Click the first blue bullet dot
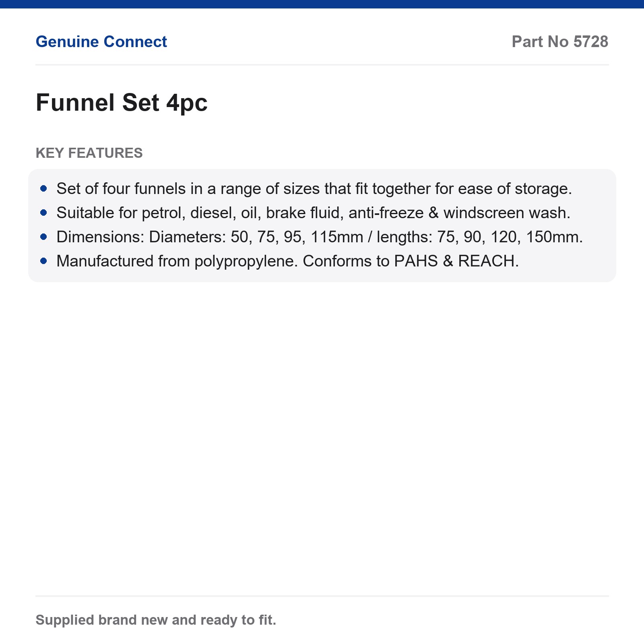 click(44, 188)
